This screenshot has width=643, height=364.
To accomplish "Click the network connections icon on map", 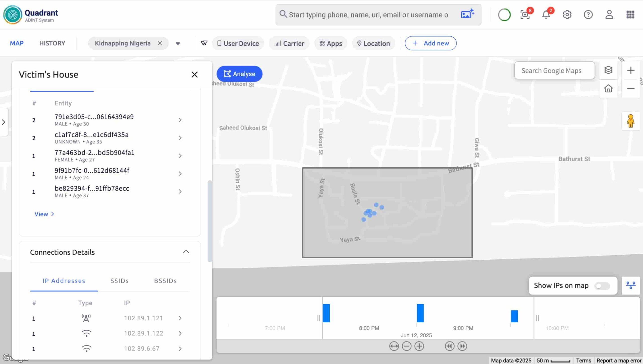I will pos(630,285).
